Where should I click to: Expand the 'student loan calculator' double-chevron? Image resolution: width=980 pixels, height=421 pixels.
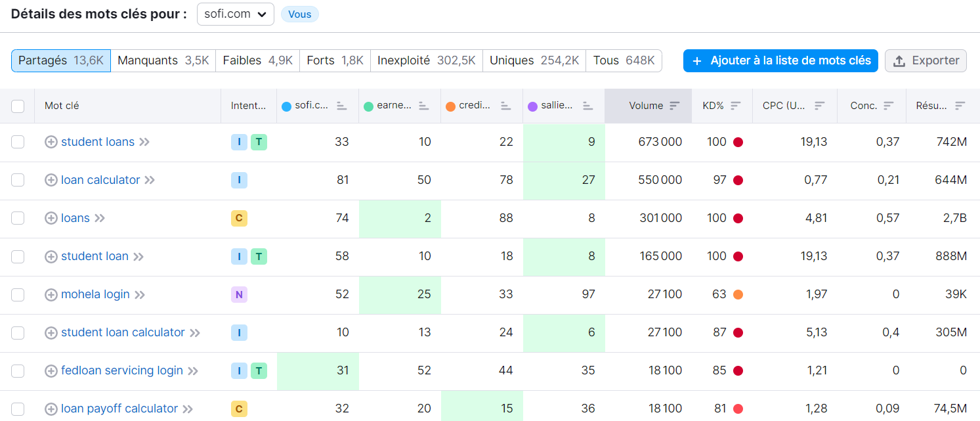[195, 332]
